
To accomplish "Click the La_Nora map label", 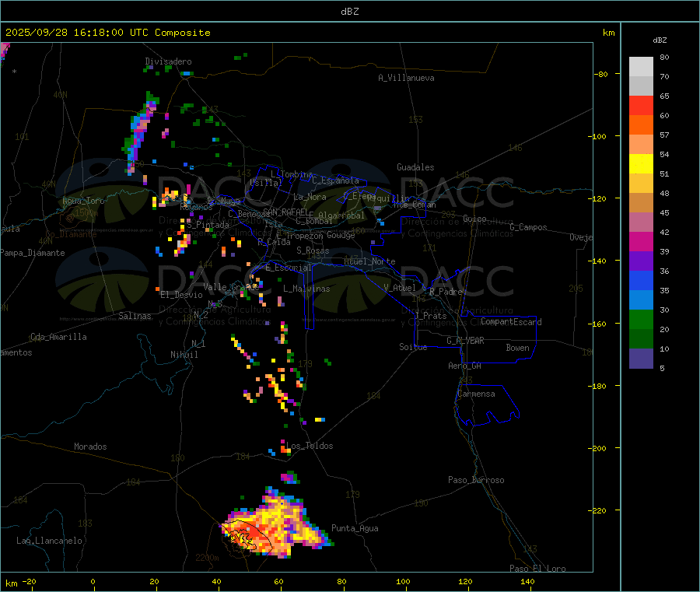I will point(310,197).
